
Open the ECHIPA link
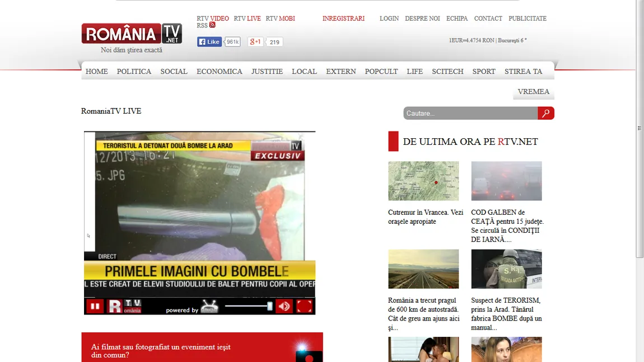coord(457,18)
